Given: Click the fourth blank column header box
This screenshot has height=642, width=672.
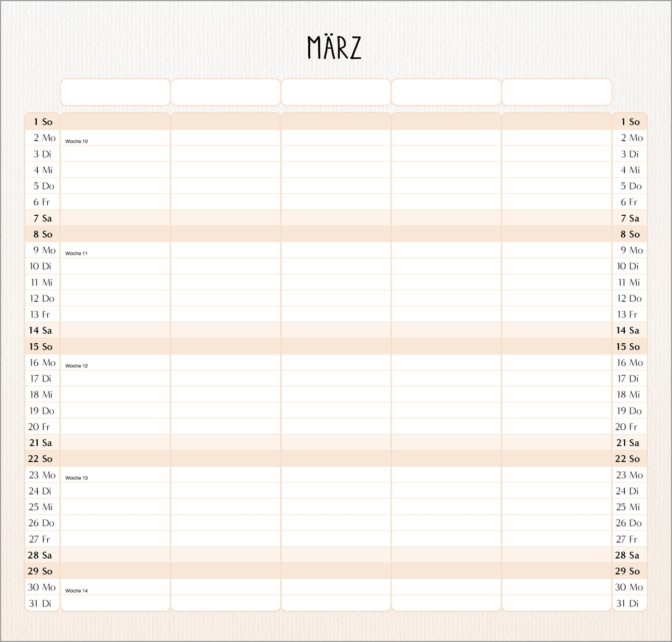Looking at the screenshot, I should (446, 92).
